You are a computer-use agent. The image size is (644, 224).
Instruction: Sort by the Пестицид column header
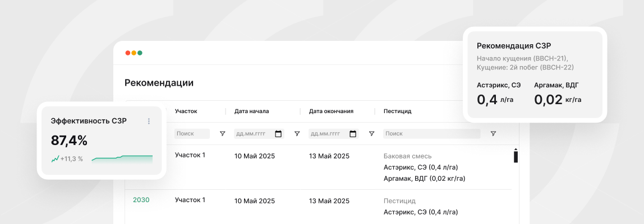(x=397, y=111)
